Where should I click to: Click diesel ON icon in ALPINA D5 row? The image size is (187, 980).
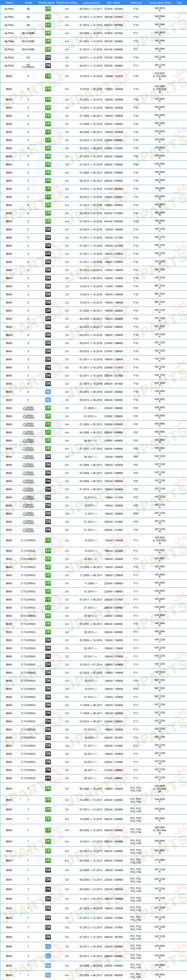48,58
